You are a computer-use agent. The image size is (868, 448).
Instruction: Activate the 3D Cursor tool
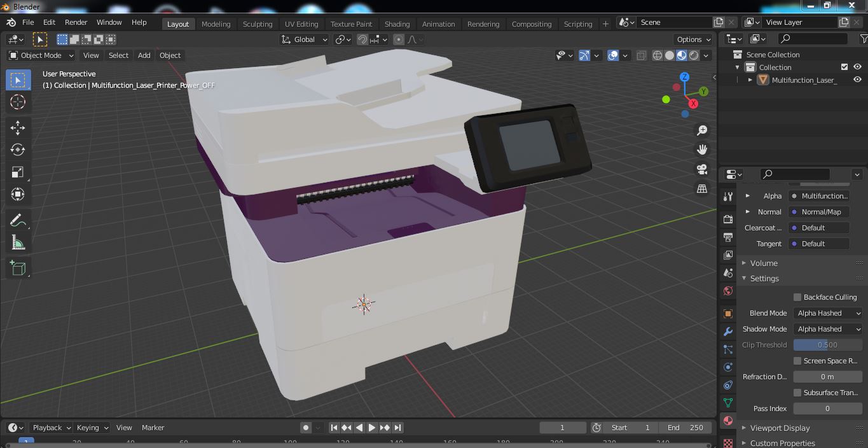pyautogui.click(x=18, y=102)
